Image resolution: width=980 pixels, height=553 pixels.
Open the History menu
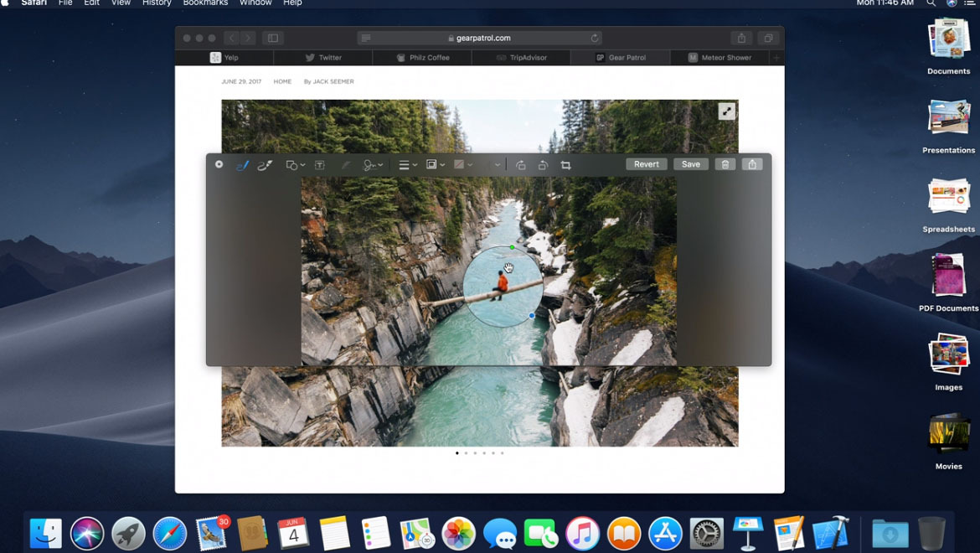[157, 3]
